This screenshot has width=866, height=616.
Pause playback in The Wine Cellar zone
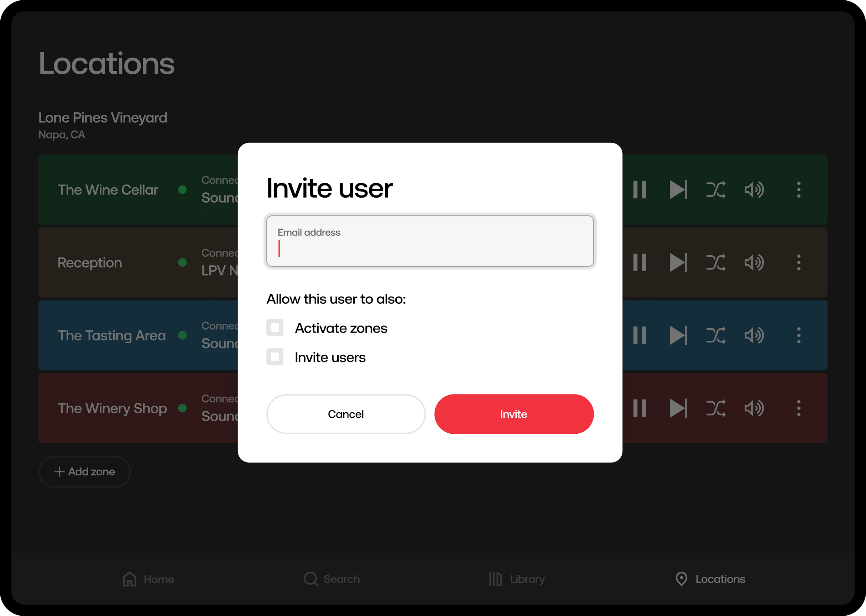(x=640, y=190)
